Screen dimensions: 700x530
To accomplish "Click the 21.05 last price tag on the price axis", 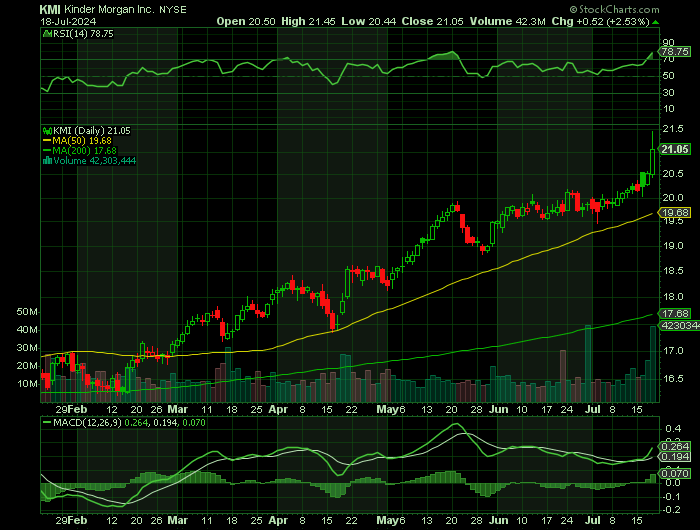I will [675, 150].
